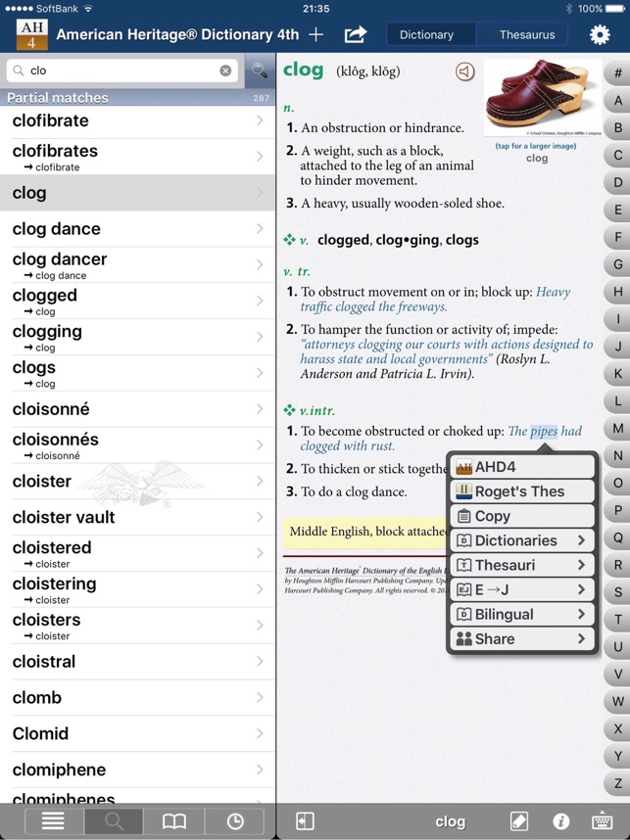
Task: Tap the clog shoe thumbnail image
Action: [x=542, y=98]
